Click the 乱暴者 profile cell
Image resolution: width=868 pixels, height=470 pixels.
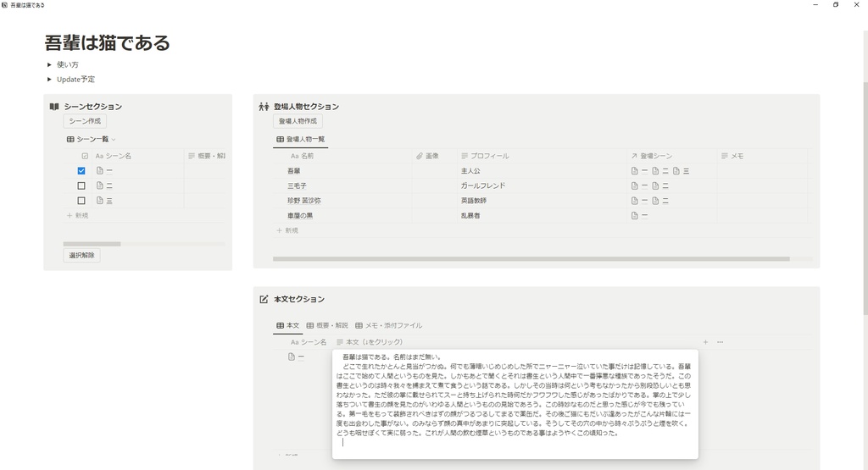coord(470,216)
